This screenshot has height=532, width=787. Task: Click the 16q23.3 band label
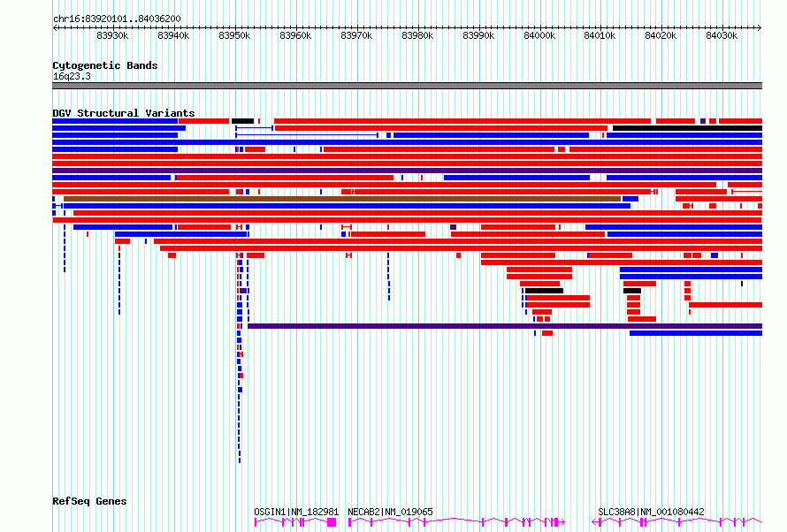click(x=72, y=76)
